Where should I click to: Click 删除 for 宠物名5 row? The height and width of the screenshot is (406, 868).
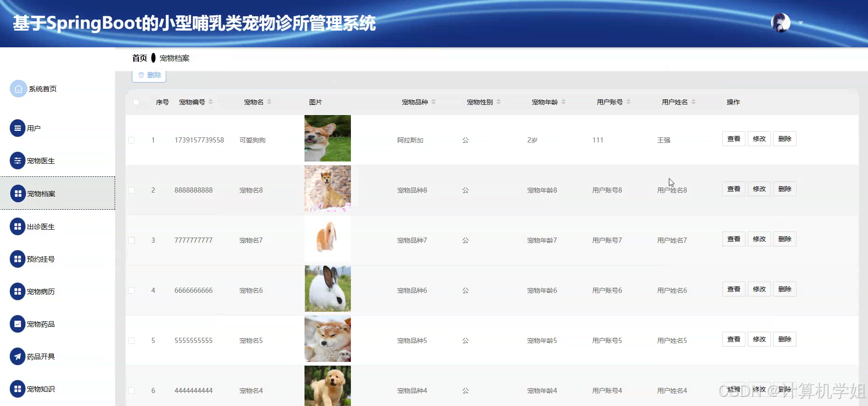point(785,339)
